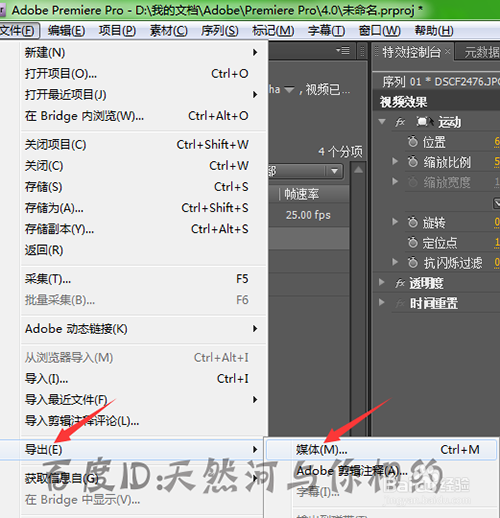
Task: Open the 导出(E) submenu
Action: [x=133, y=450]
